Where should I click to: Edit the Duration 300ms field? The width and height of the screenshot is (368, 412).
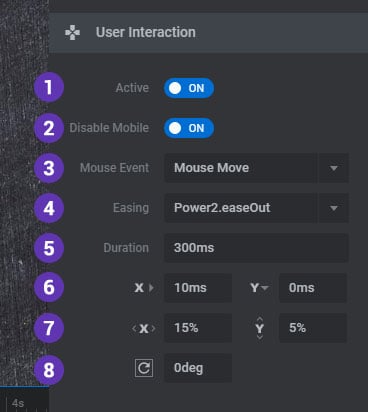(256, 248)
